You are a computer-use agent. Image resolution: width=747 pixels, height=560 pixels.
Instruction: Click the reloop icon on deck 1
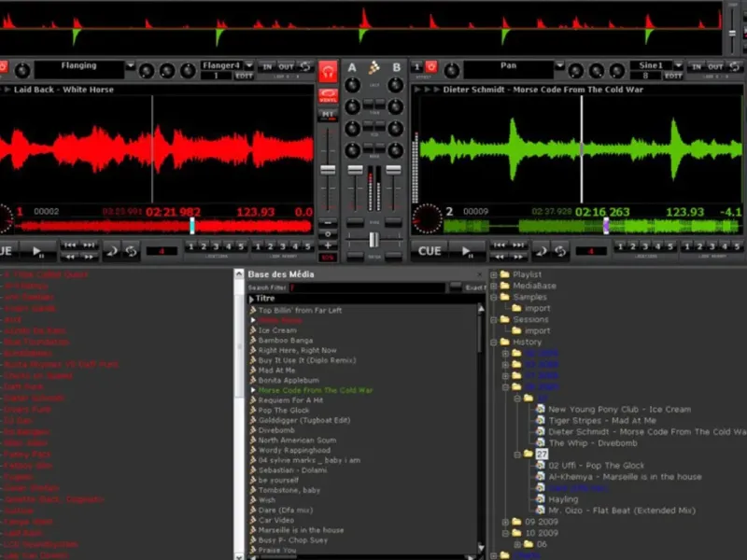pyautogui.click(x=305, y=66)
